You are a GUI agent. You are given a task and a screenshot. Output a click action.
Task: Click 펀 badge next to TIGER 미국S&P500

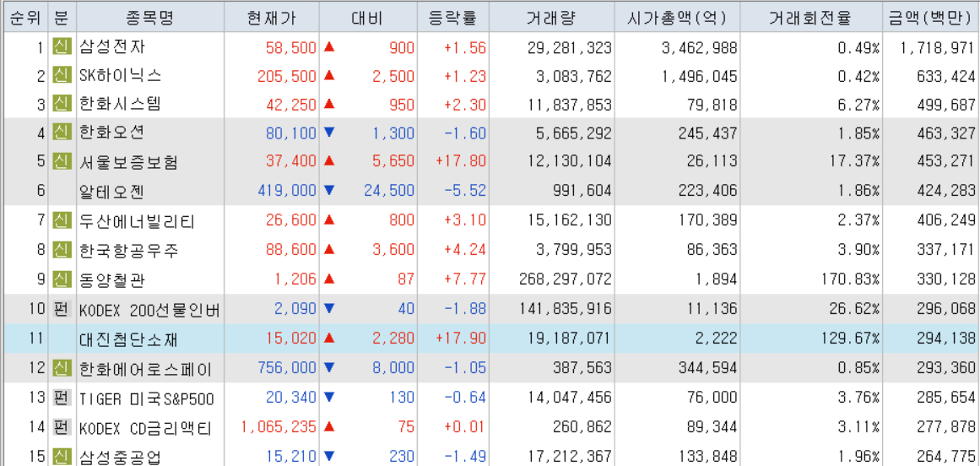[62, 398]
